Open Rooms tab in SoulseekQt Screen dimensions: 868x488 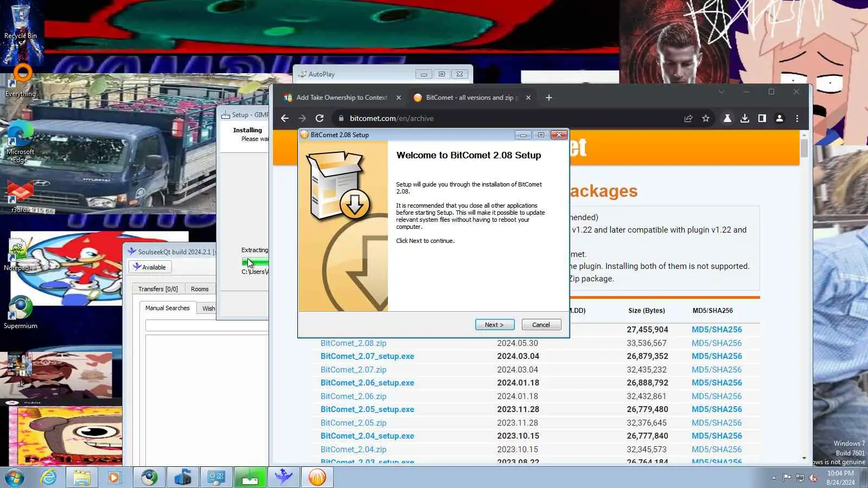(200, 289)
